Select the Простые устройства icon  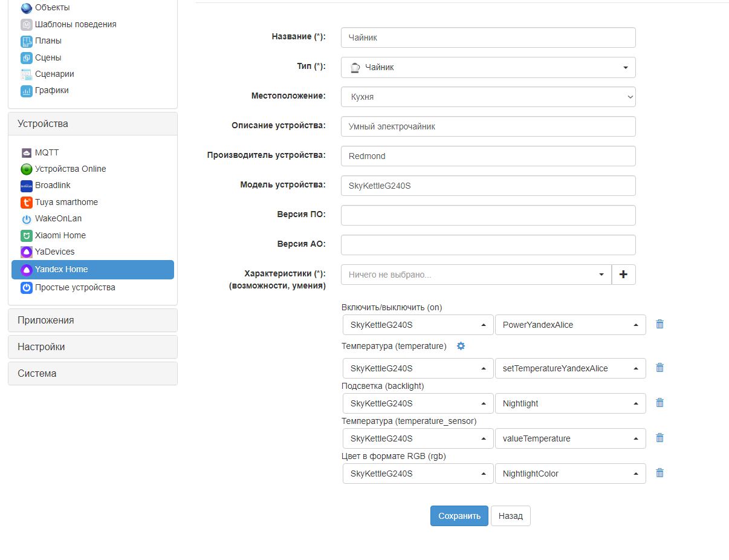(x=25, y=287)
